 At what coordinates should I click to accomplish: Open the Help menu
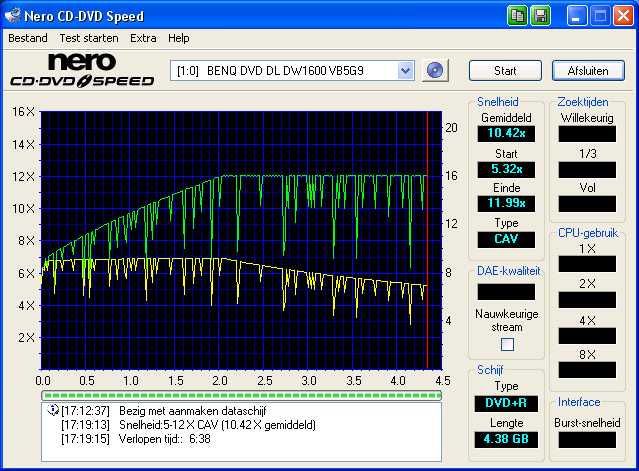point(179,38)
